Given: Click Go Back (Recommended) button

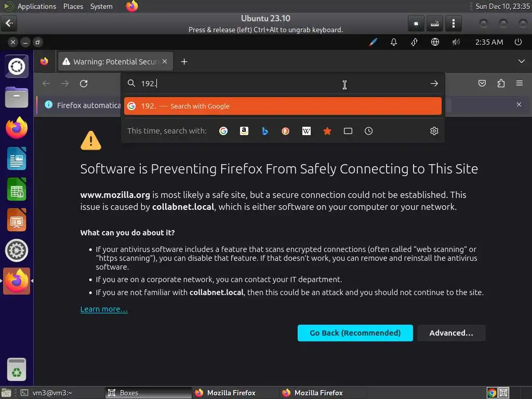Looking at the screenshot, I should [355, 333].
